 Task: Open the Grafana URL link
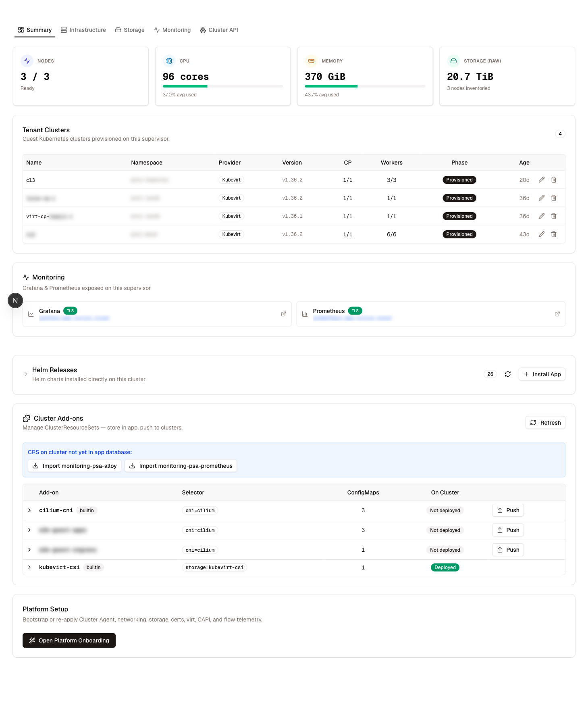point(74,318)
